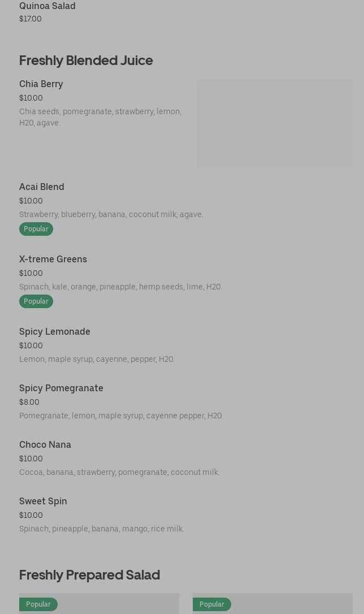Click the Freshly Prepared Salad heading
The width and height of the screenshot is (364, 614).
[89, 574]
